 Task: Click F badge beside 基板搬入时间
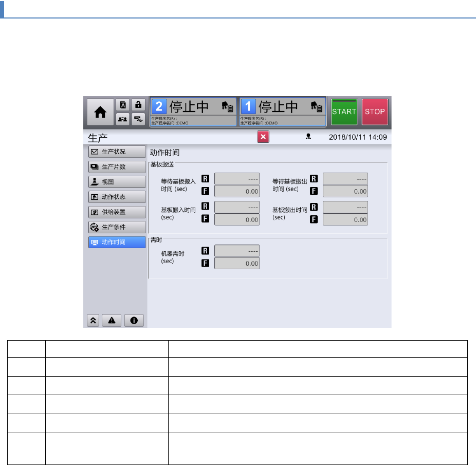point(206,218)
